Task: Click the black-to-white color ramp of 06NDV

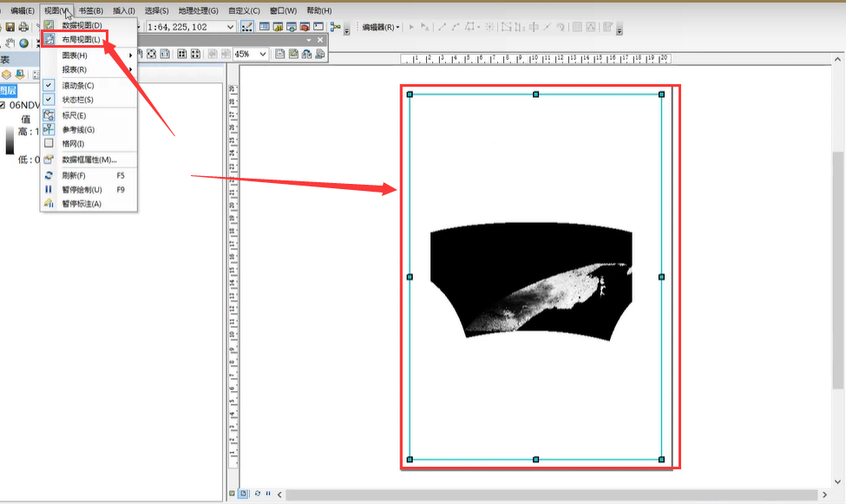Action: [10, 141]
